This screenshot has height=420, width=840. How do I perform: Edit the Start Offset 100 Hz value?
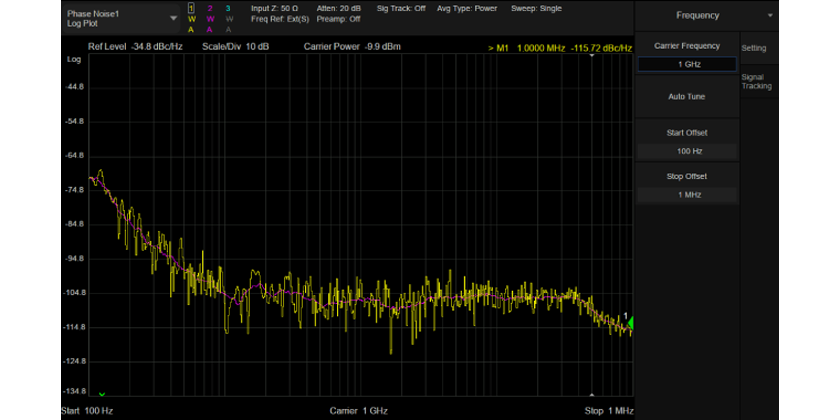click(x=687, y=151)
